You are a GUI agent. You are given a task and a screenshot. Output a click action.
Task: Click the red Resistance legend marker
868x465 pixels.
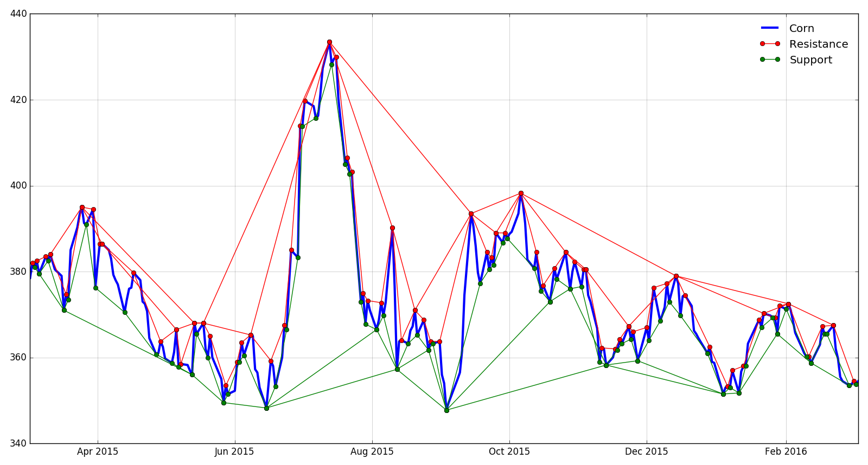(770, 43)
